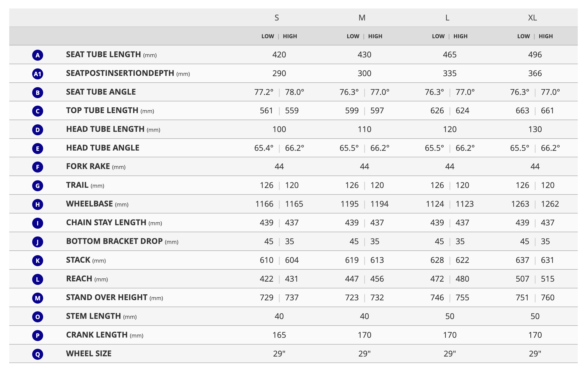Screen dimensions: 588x375
Task: Click the HIGH label under size S
Action: pyautogui.click(x=290, y=36)
